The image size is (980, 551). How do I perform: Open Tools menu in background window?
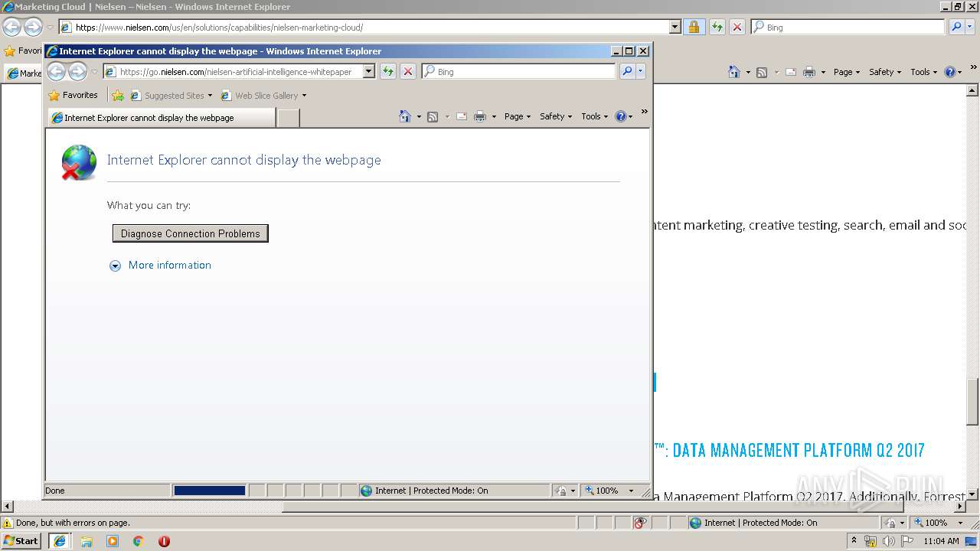[x=924, y=72]
